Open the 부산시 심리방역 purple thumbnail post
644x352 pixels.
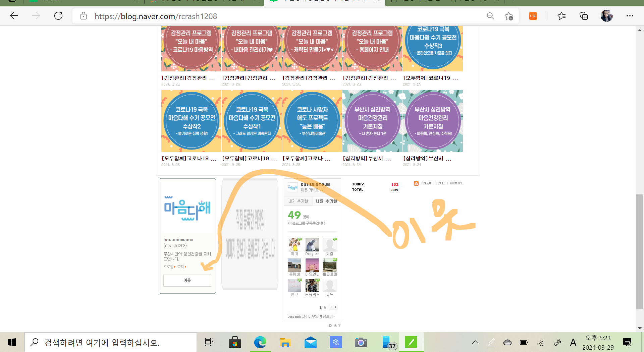coord(372,121)
